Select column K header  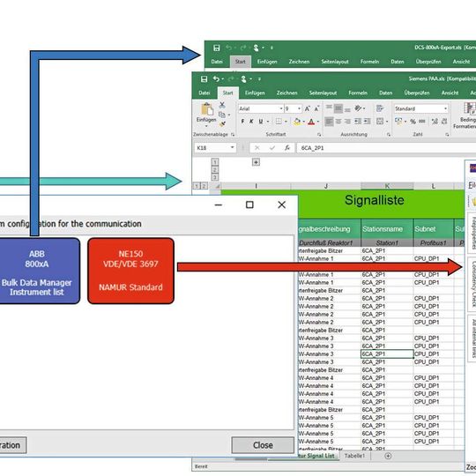coord(387,186)
